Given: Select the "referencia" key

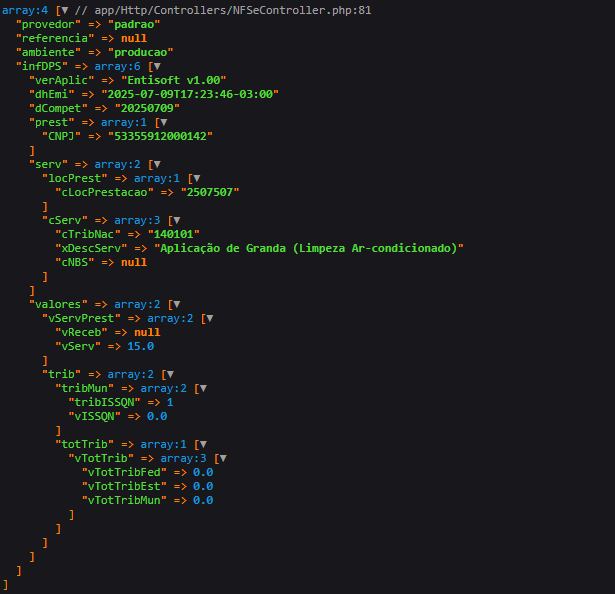Looking at the screenshot, I should click(55, 38).
